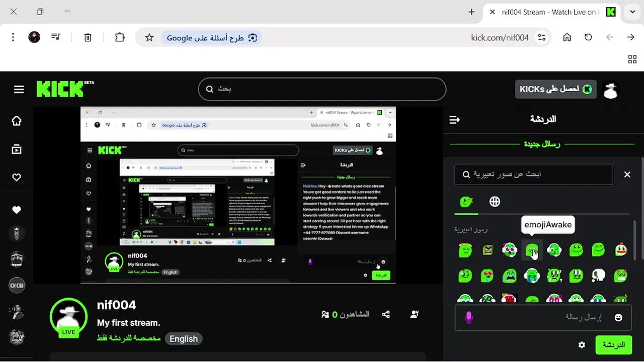Open the tab groups grid icon

coord(632,60)
